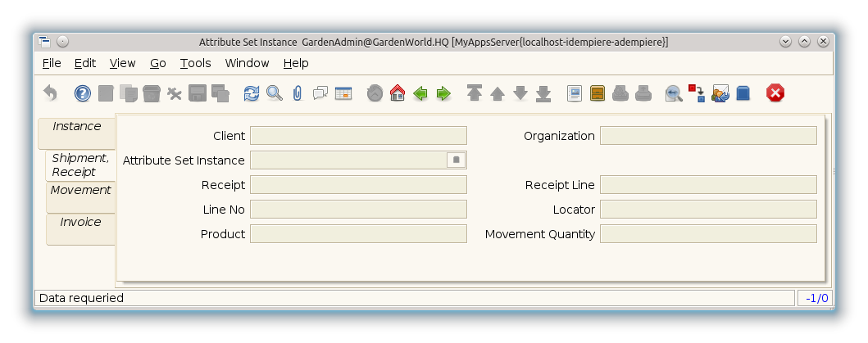
Task: Click the -1/0 record counter in status bar
Action: (x=815, y=298)
